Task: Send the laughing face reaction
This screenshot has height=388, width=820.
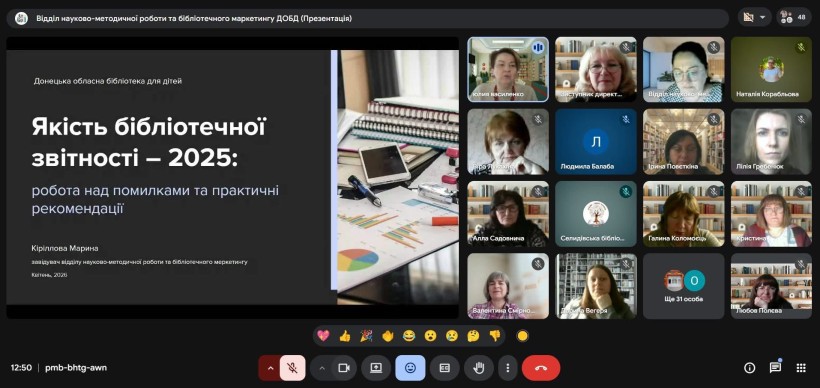Action: click(409, 336)
